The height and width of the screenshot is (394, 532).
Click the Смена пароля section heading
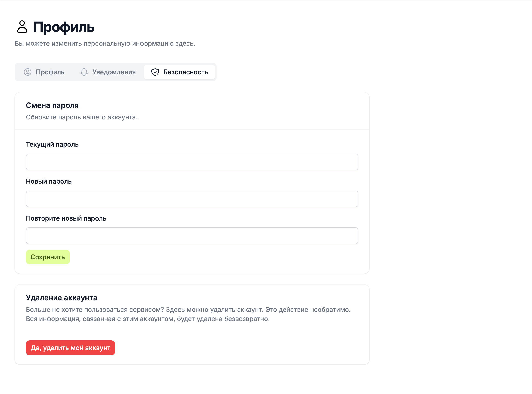(x=52, y=105)
